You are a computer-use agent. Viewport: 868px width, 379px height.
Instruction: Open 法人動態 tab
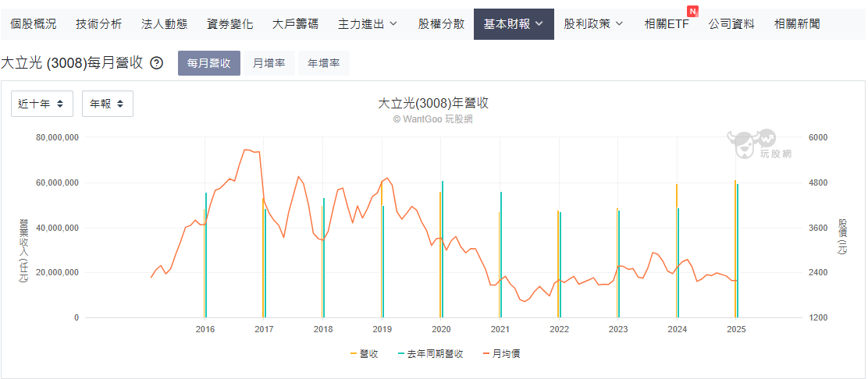pos(165,24)
